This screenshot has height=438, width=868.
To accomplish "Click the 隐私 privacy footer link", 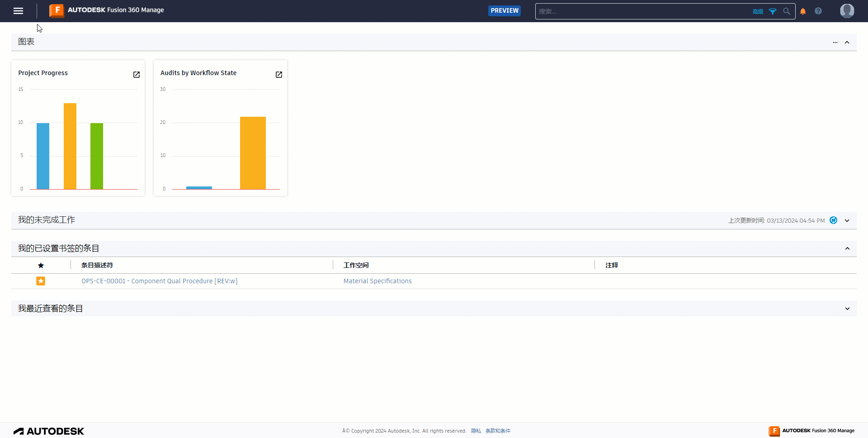I will point(476,431).
